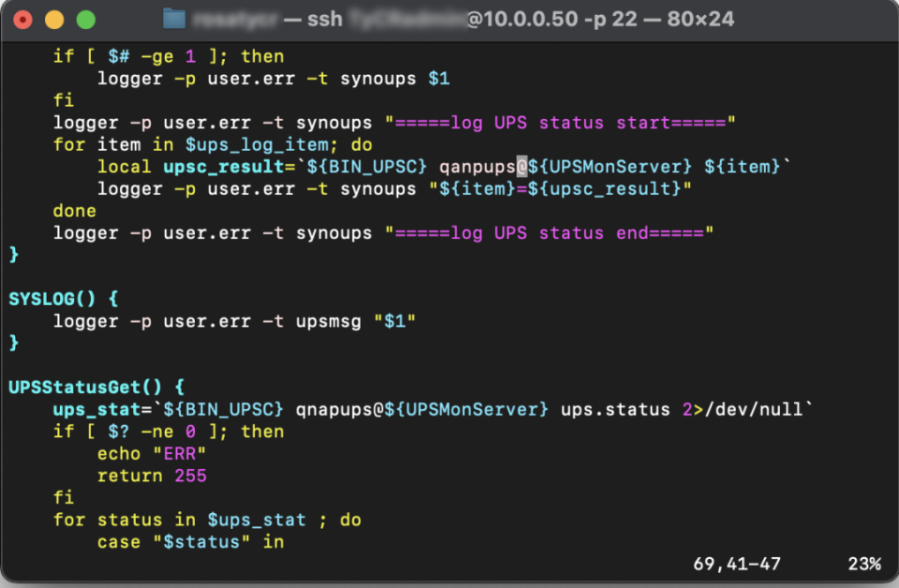Click the ${BIN_UPSC} variable in local line

coord(367,167)
